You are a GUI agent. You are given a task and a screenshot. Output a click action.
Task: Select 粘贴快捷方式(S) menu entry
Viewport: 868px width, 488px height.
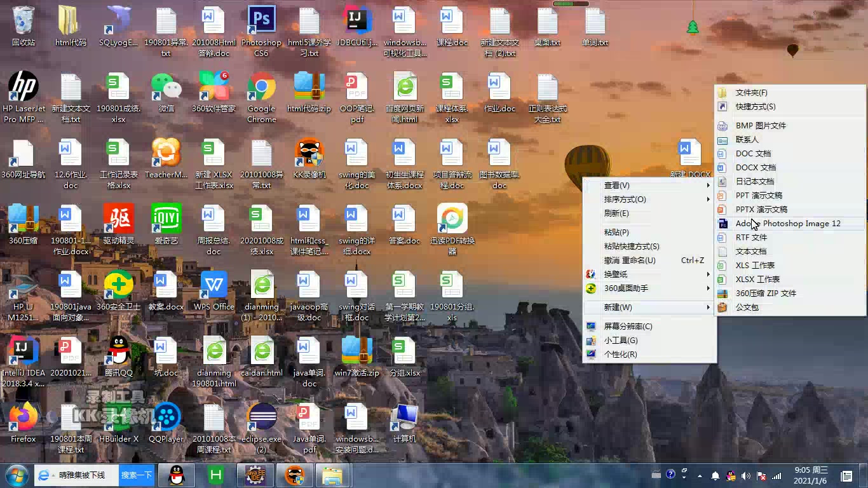point(649,247)
